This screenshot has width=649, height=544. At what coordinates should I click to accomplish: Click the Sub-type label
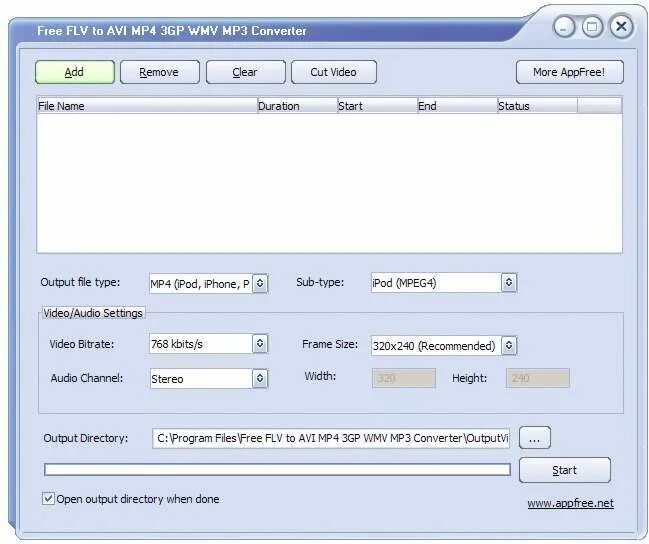click(320, 282)
